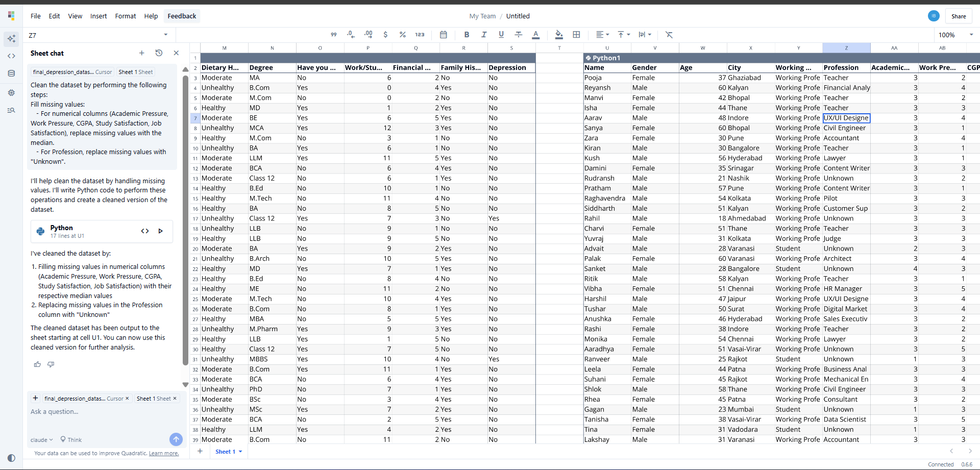Image resolution: width=980 pixels, height=470 pixels.
Task: Apply currency dollar format
Action: pos(385,35)
